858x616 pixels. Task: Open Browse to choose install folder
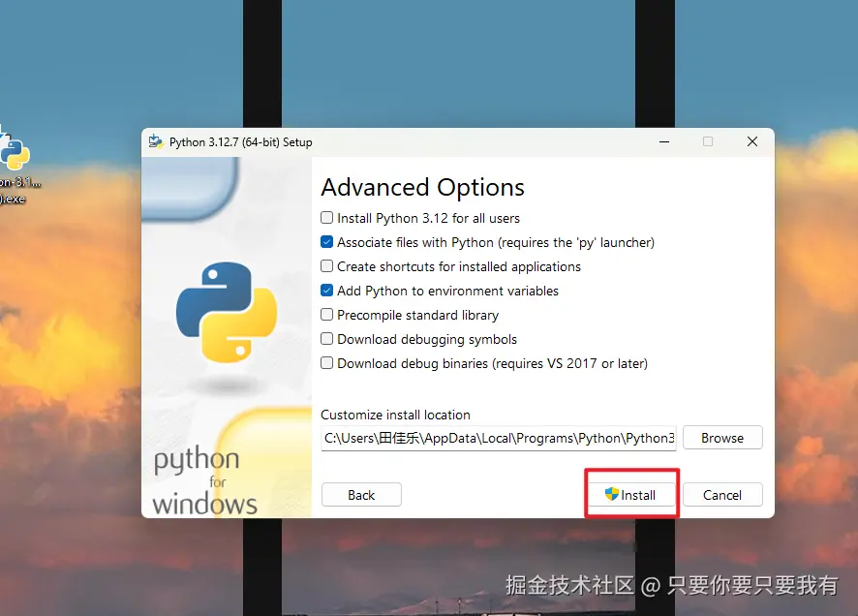722,438
